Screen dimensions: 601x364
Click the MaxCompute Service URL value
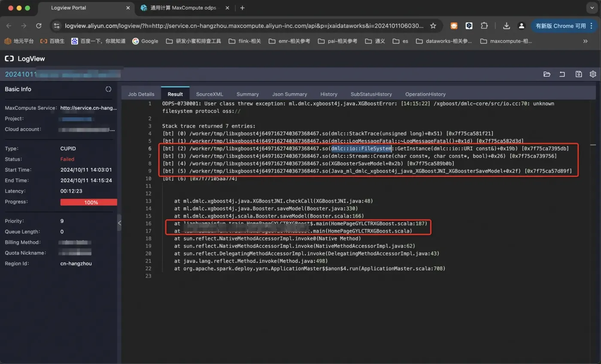click(88, 108)
